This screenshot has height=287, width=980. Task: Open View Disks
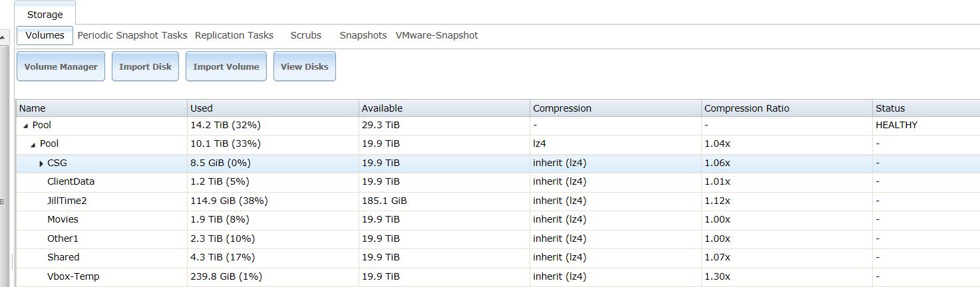[304, 66]
